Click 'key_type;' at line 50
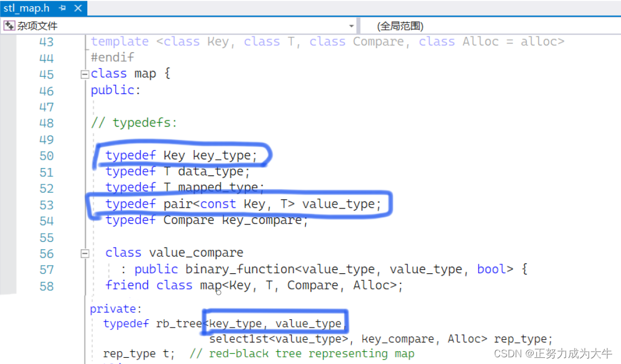The image size is (621, 364). coord(225,155)
